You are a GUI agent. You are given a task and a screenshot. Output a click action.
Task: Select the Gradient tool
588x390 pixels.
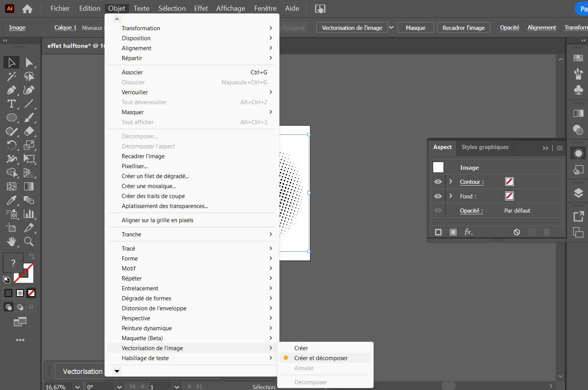click(x=29, y=186)
